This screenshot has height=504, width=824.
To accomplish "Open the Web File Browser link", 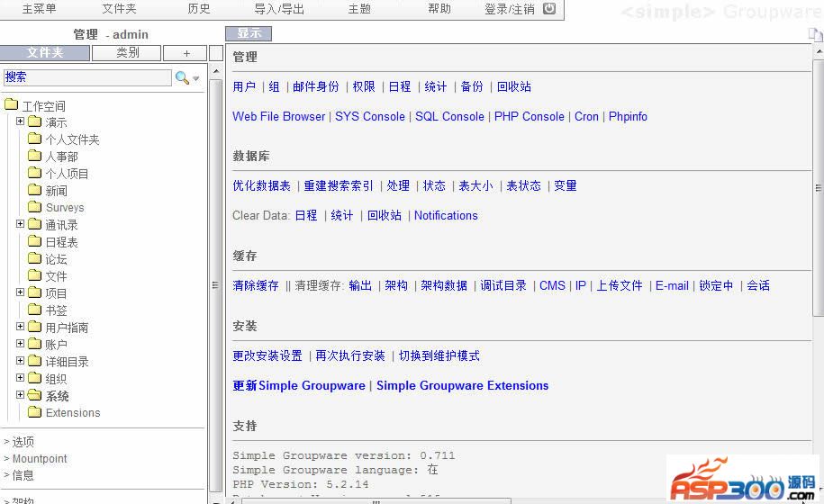I will point(278,117).
